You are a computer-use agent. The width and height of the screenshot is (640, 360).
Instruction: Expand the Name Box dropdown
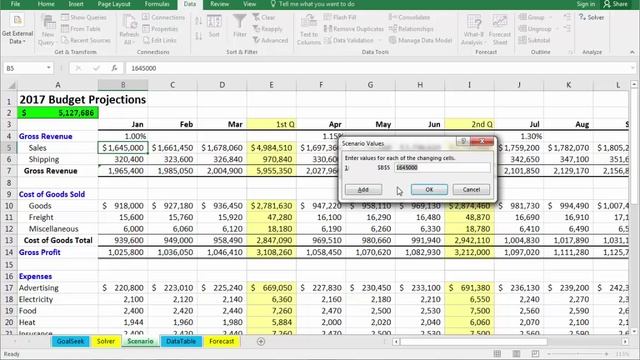point(49,68)
